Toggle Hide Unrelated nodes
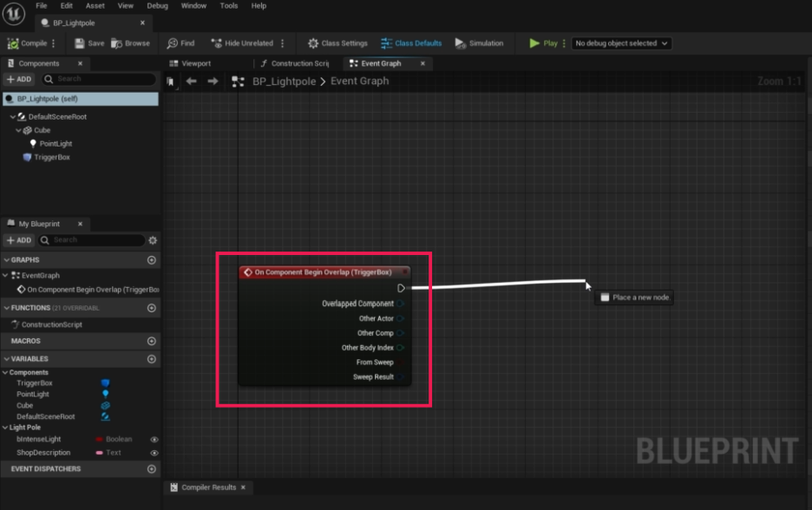812x510 pixels. (242, 43)
